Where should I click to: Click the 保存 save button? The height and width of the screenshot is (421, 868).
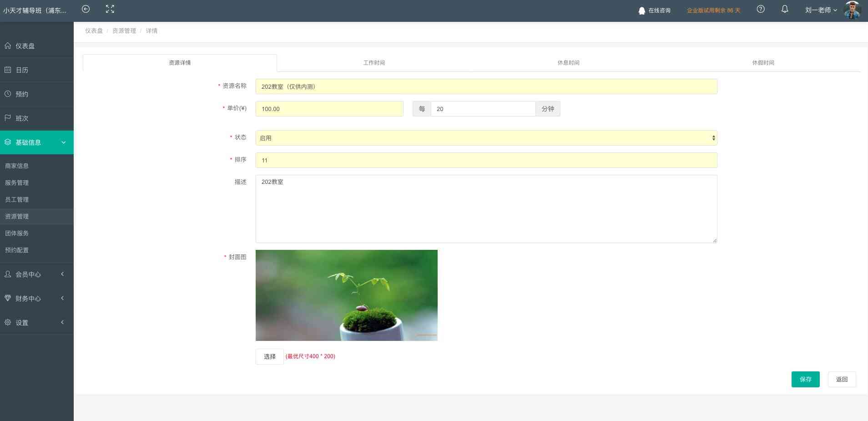pos(805,379)
